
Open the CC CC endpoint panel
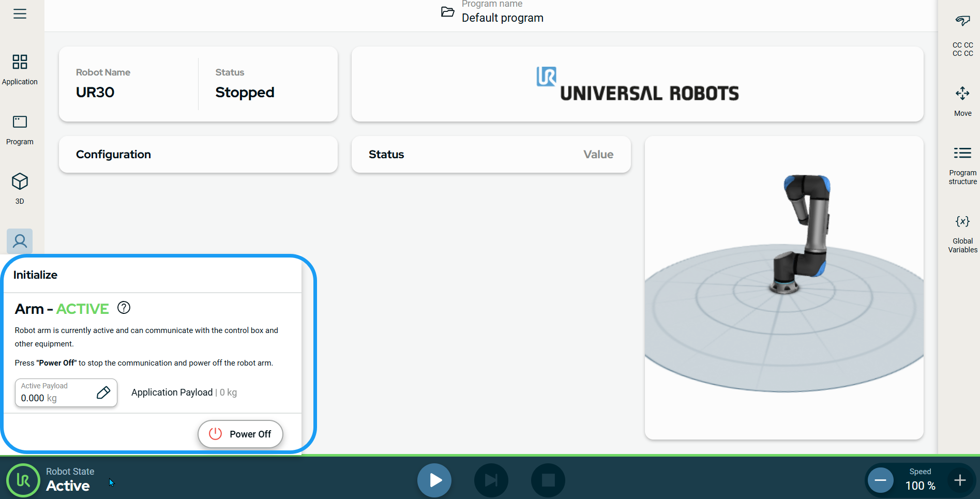[x=962, y=35]
